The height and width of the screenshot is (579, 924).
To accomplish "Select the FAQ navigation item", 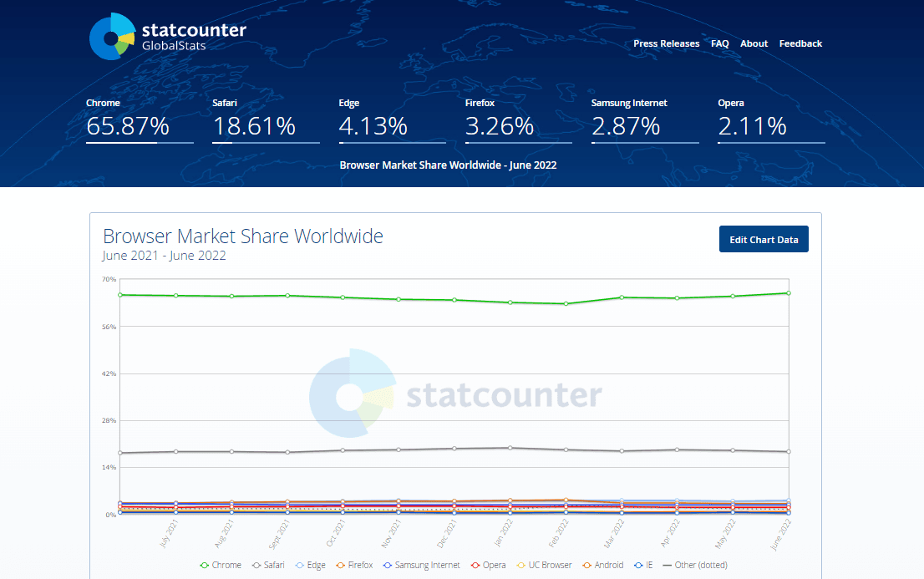I will (719, 43).
